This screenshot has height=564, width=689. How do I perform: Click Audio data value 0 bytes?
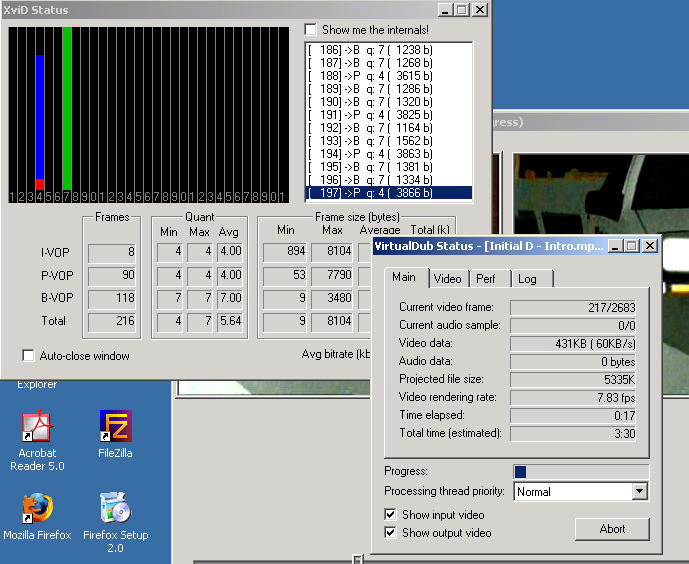573,362
